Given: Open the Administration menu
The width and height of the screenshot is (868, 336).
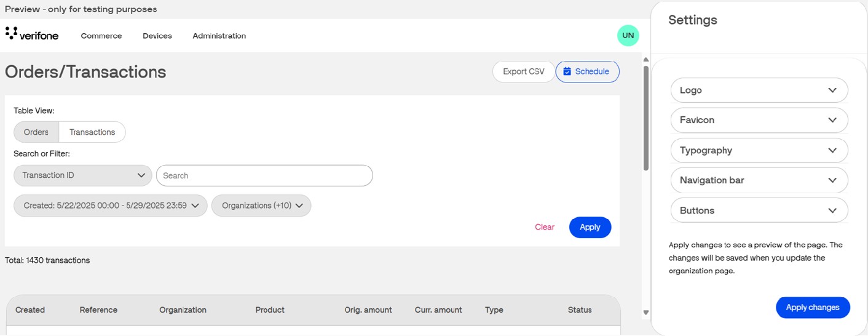Looking at the screenshot, I should coord(219,36).
